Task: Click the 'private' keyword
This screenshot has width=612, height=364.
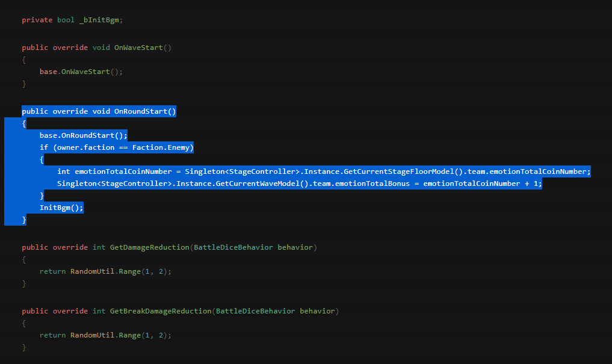Action: [x=37, y=20]
